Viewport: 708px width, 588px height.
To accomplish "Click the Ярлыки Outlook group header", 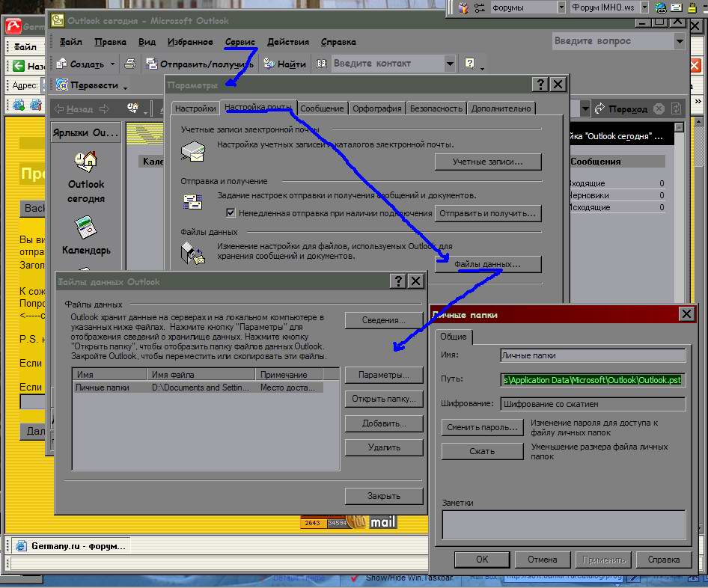I will [x=86, y=132].
